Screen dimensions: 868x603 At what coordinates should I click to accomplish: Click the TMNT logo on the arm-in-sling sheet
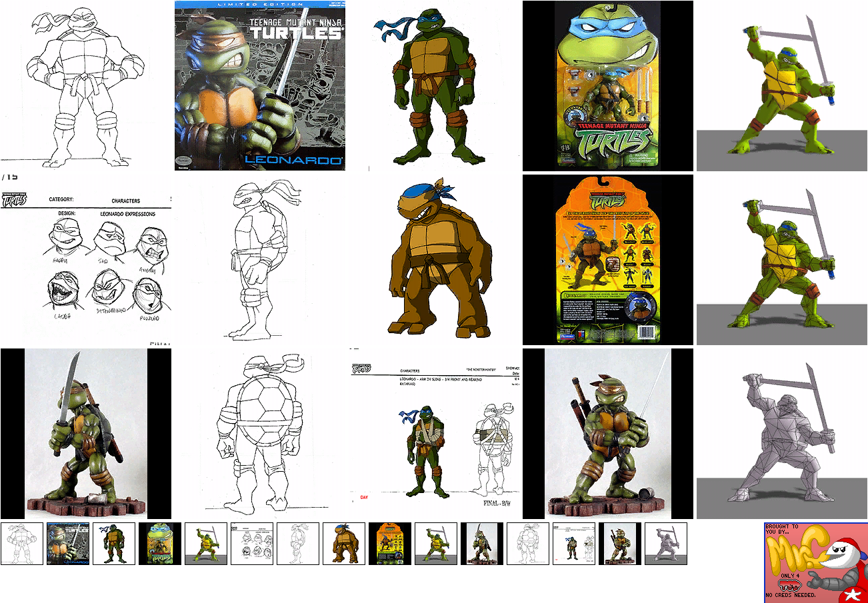coord(362,370)
